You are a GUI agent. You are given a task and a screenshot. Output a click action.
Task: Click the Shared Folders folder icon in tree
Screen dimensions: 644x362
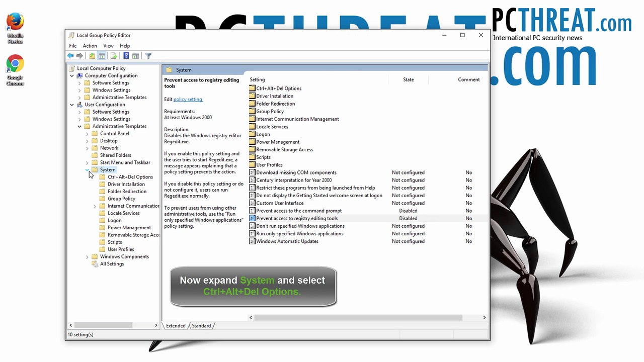(x=95, y=155)
